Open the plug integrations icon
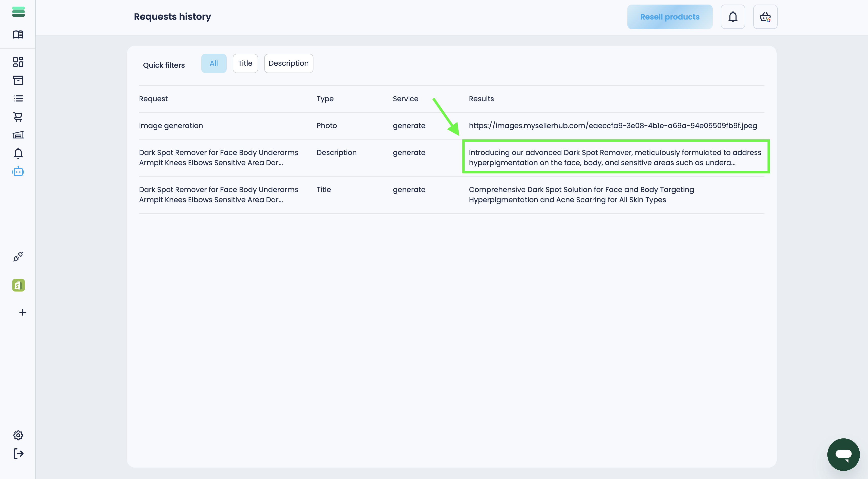The image size is (868, 479). [x=18, y=257]
